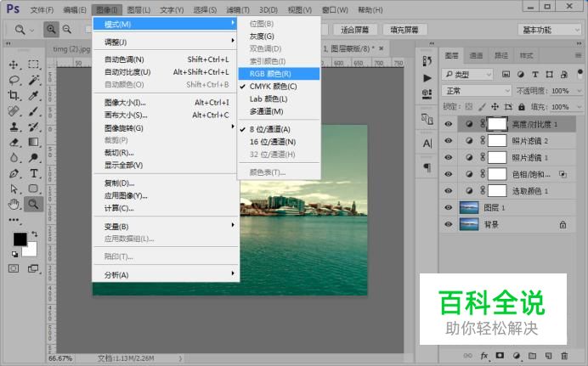Select the Path Selection tool
The width and height of the screenshot is (588, 366).
click(x=14, y=189)
